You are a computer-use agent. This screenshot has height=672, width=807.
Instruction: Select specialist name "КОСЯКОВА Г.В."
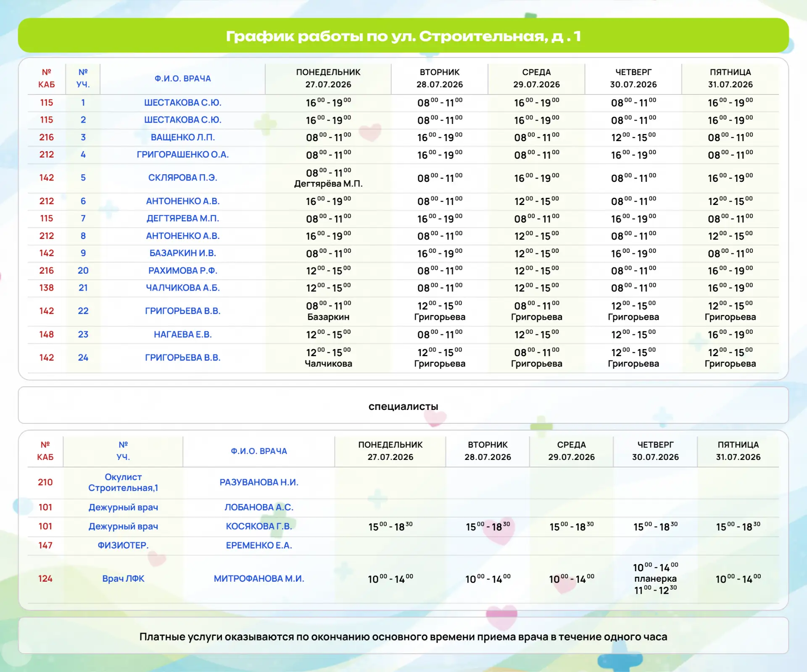[x=259, y=526]
